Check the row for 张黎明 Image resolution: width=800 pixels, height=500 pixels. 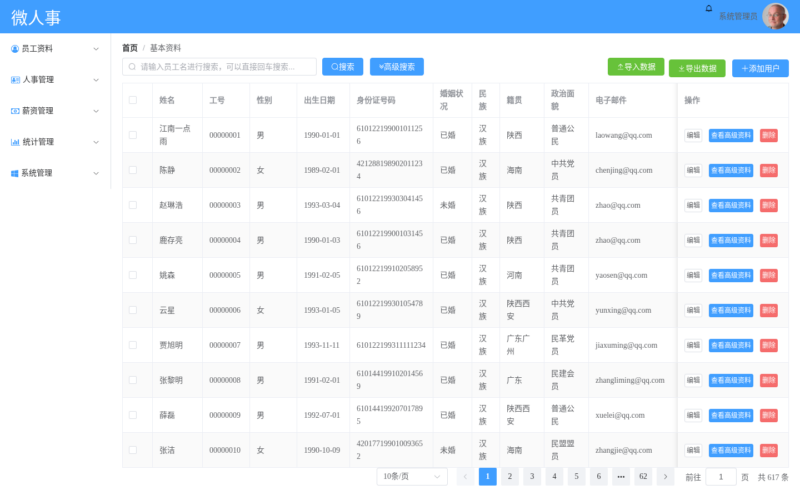[133, 380]
